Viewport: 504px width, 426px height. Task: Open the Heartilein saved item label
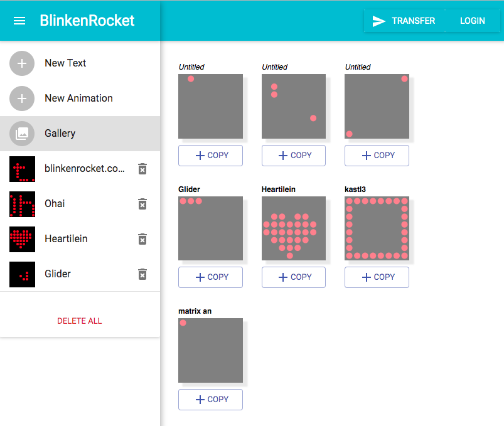[x=66, y=238]
